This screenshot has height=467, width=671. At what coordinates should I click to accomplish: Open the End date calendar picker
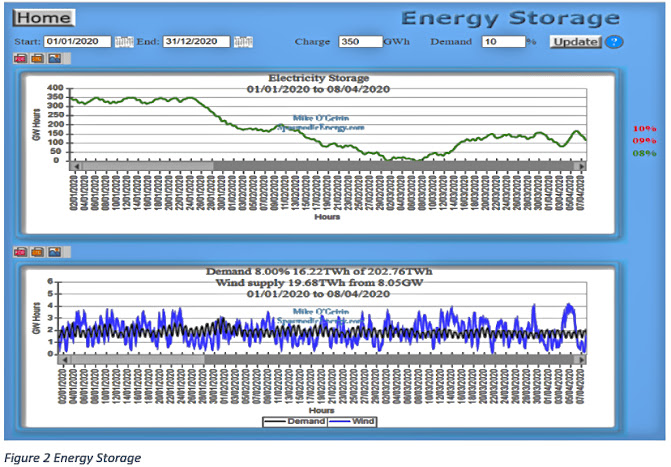(243, 42)
